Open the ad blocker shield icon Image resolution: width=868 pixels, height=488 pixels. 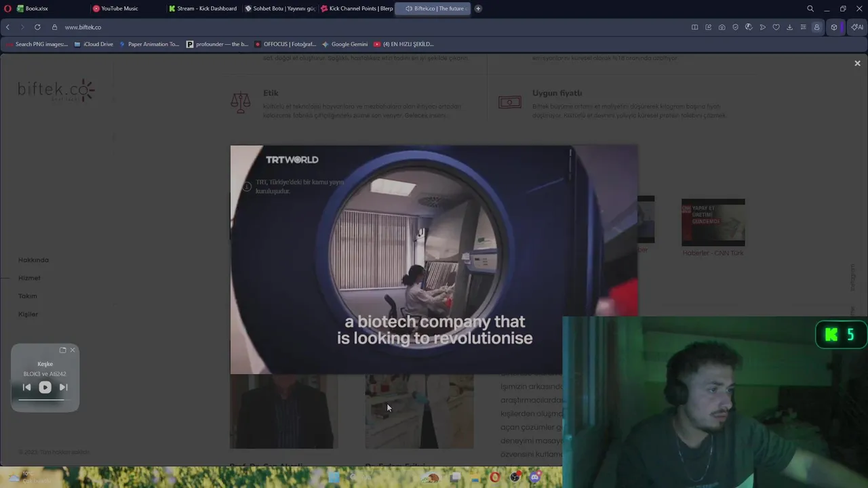735,27
